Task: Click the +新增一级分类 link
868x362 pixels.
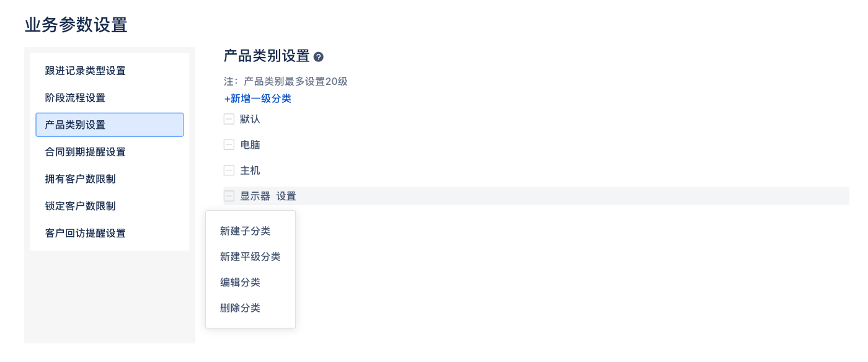Action: [x=257, y=99]
